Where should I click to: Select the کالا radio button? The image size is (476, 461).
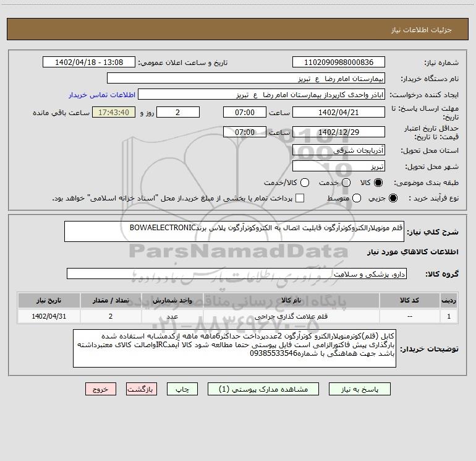pyautogui.click(x=378, y=183)
